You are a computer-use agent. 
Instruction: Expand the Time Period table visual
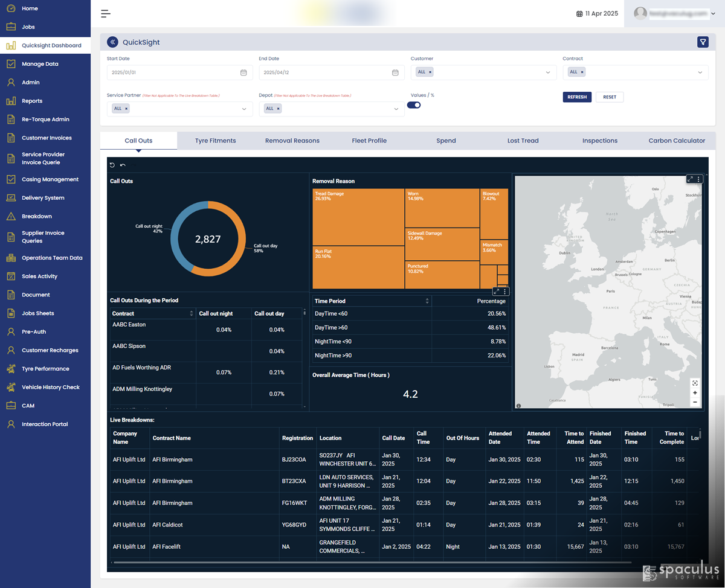(497, 291)
